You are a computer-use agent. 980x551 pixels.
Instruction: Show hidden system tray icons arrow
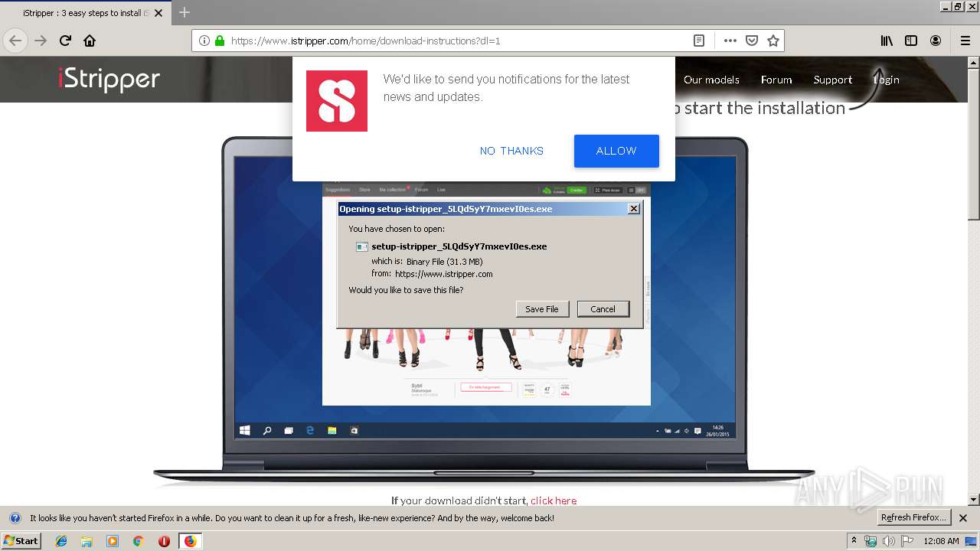(x=854, y=541)
